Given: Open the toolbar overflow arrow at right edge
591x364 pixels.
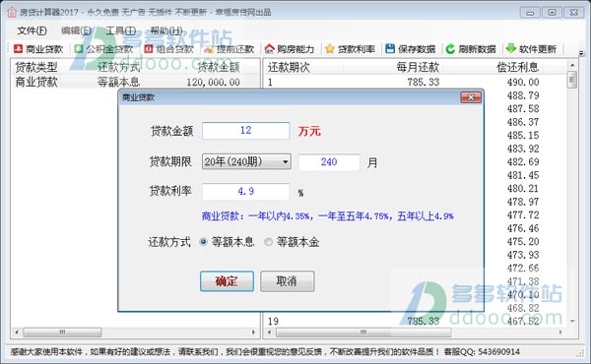Looking at the screenshot, I should click(581, 54).
